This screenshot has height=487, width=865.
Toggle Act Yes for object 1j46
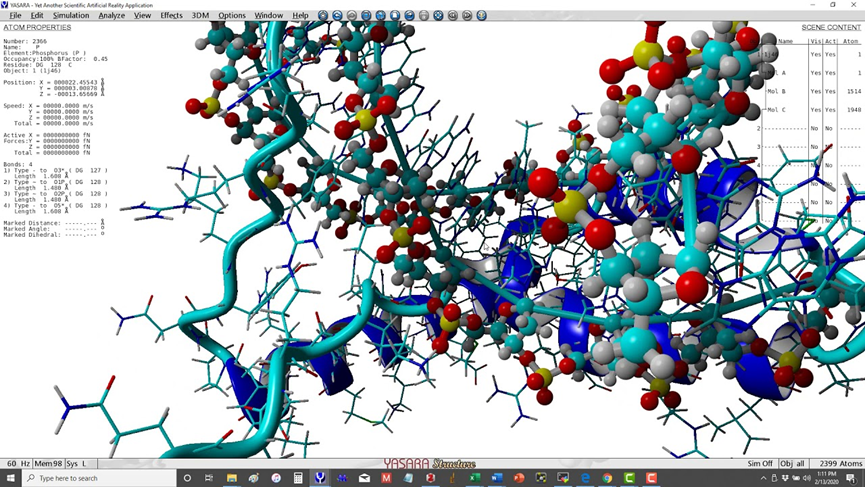830,54
